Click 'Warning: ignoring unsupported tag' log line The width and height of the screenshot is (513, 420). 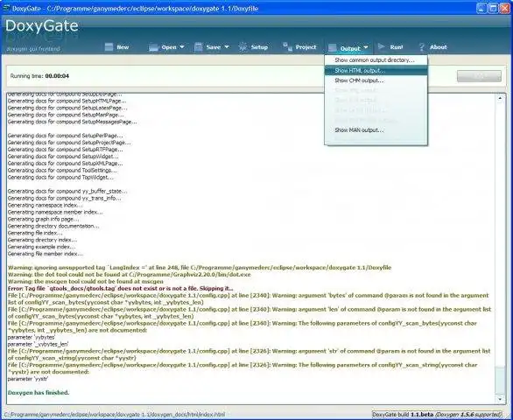click(200, 268)
